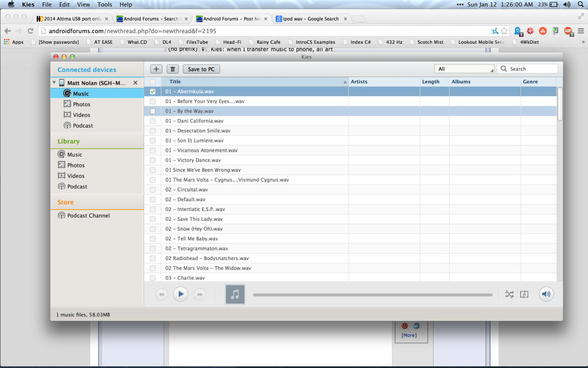Reload the androidforums page

click(30, 31)
